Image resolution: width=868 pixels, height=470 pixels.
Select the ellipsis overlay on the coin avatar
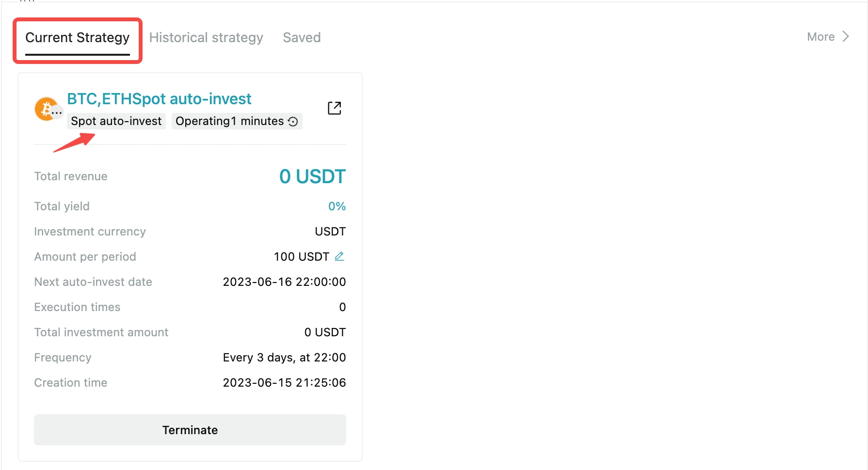tap(57, 112)
